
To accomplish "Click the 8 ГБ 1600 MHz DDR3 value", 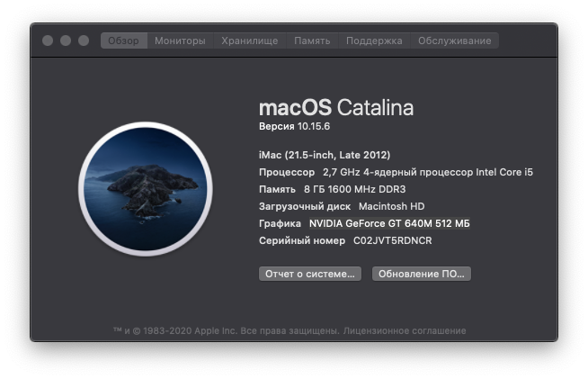I will [x=355, y=189].
